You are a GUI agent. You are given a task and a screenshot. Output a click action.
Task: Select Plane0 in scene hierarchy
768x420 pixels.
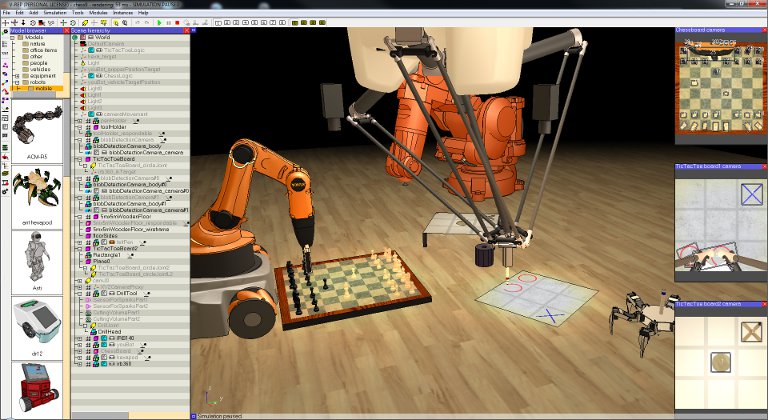[101, 261]
